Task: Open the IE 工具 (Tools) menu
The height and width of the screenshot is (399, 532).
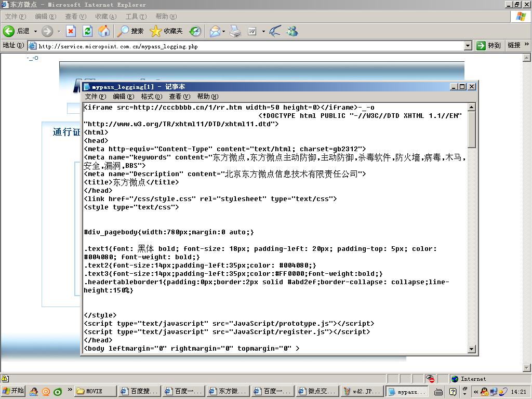Action: (136, 16)
